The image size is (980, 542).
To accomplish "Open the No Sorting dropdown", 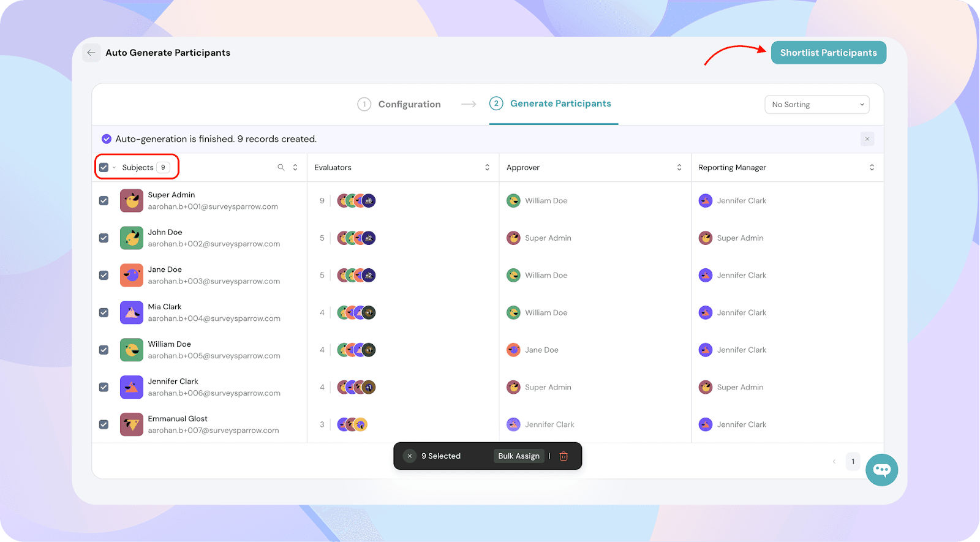I will click(x=817, y=105).
